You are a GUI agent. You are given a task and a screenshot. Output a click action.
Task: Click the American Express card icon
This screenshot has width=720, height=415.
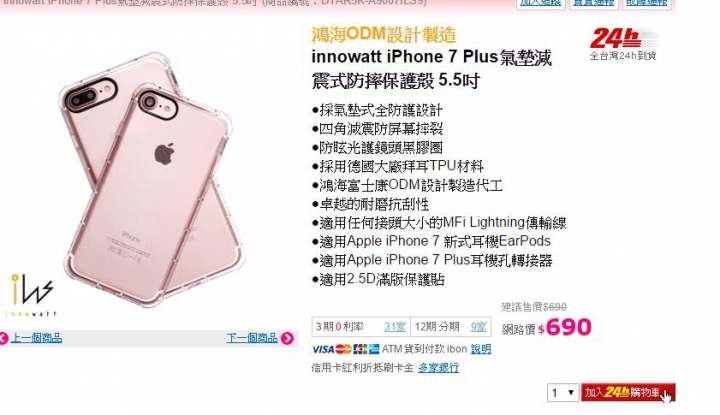click(x=374, y=349)
